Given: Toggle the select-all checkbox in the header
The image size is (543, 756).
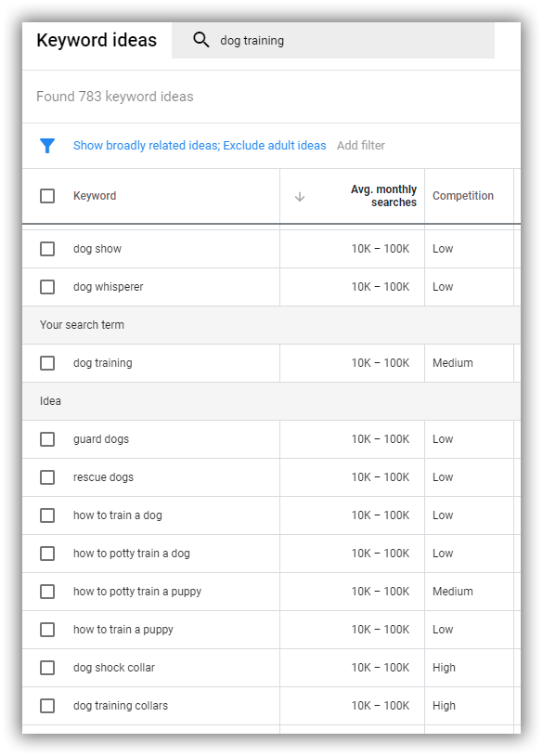Looking at the screenshot, I should point(47,196).
